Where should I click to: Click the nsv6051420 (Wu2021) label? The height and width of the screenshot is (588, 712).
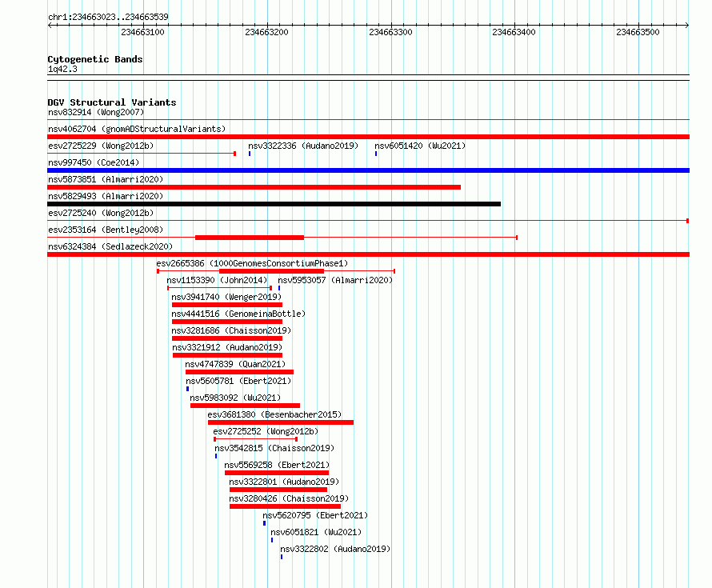420,146
